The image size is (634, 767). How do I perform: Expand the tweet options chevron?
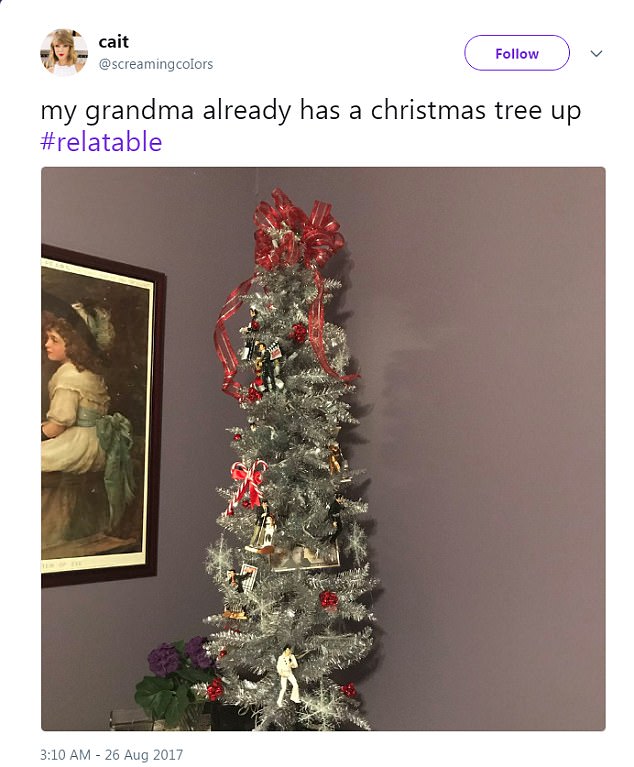596,53
